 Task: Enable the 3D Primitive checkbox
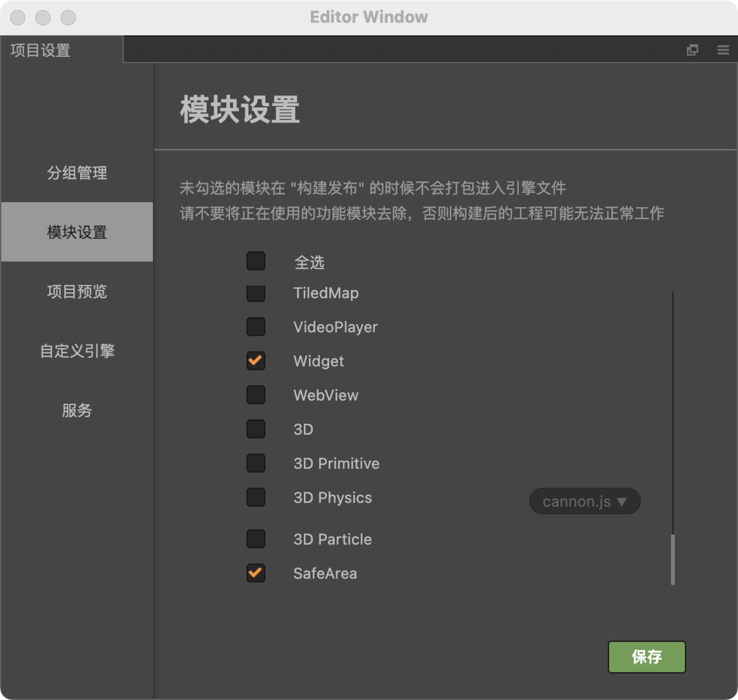pyautogui.click(x=256, y=463)
